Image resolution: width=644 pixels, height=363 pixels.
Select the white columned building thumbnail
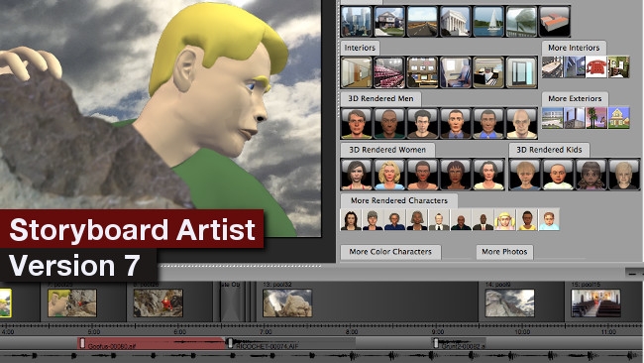click(x=455, y=22)
